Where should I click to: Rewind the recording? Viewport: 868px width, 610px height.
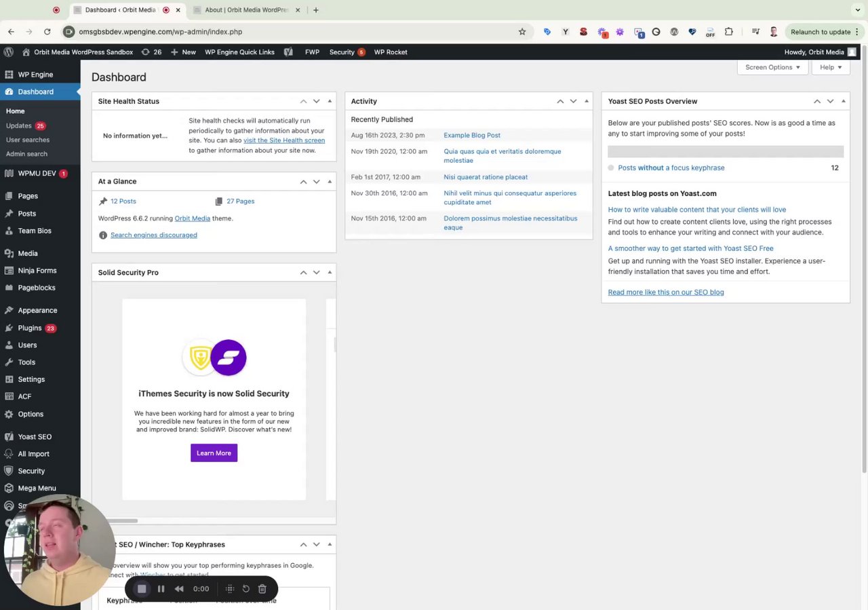coord(179,589)
